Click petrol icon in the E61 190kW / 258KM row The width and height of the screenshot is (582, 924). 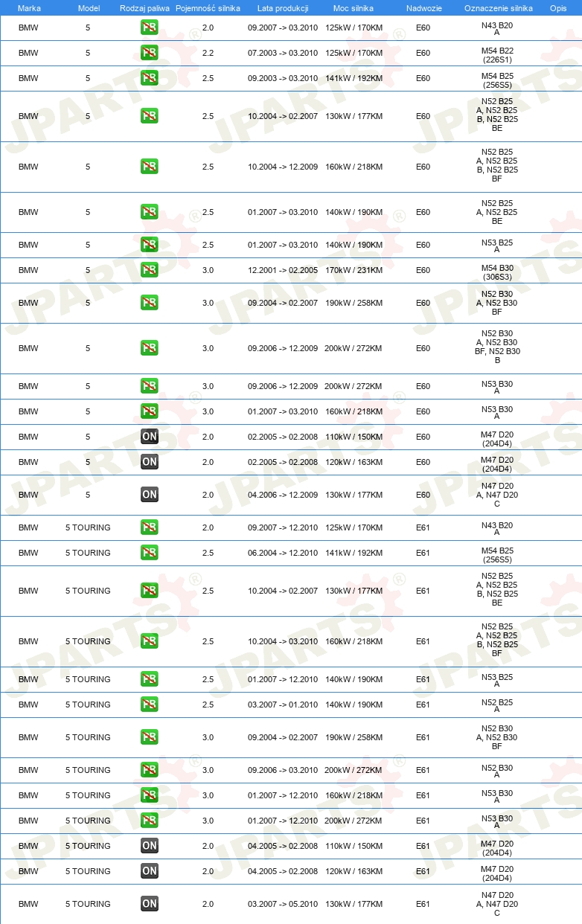[x=149, y=737]
